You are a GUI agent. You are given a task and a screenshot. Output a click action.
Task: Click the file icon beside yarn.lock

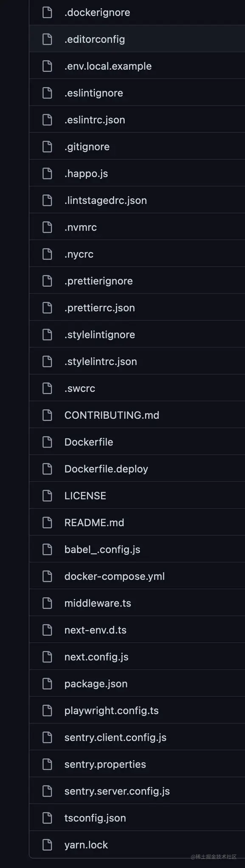point(48,845)
